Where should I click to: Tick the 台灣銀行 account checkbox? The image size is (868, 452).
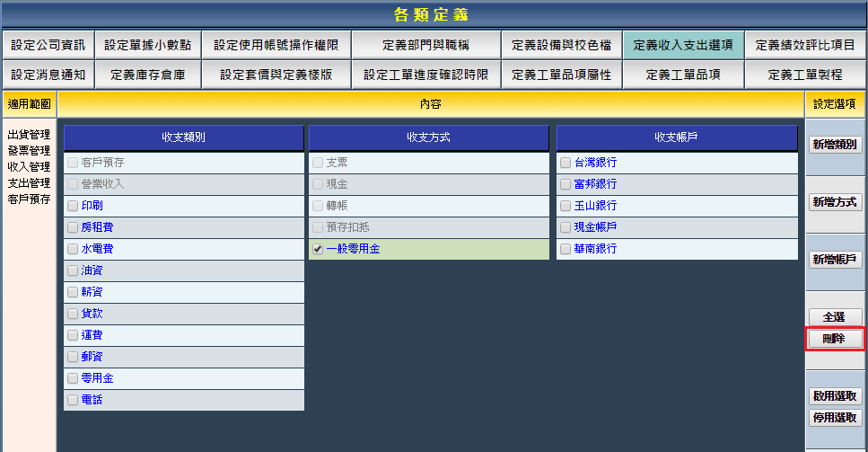pyautogui.click(x=566, y=163)
